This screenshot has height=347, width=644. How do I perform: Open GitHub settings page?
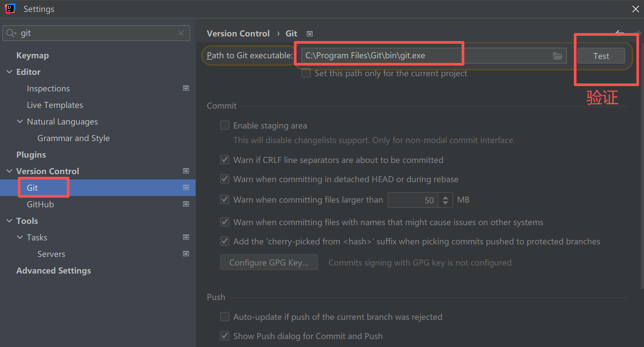tap(40, 204)
